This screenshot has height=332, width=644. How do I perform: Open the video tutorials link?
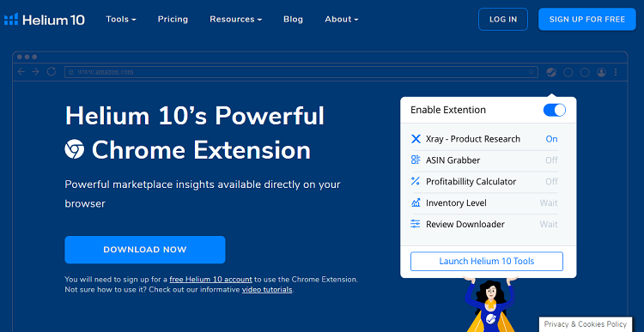point(267,290)
